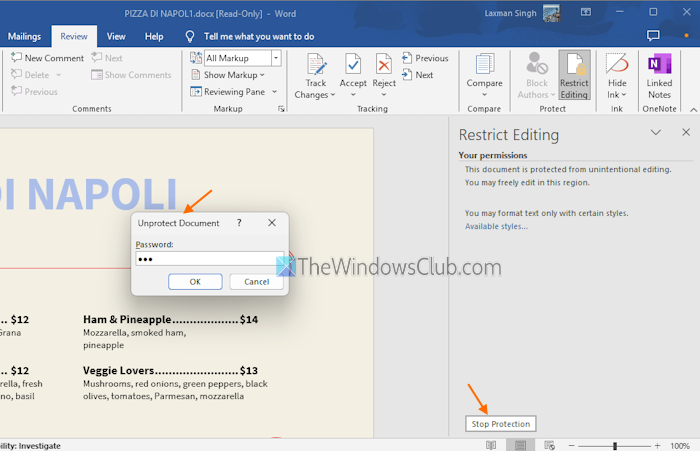Expand the Track Changes dropdown arrow
The image size is (700, 451).
pyautogui.click(x=333, y=95)
